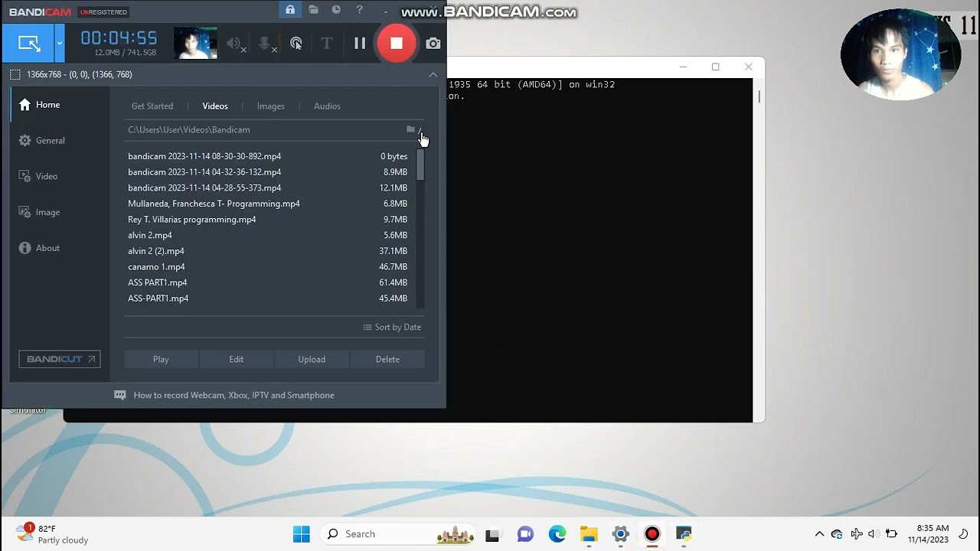Viewport: 980px width, 551px height.
Task: Open File Explorer from the taskbar
Action: [x=589, y=534]
